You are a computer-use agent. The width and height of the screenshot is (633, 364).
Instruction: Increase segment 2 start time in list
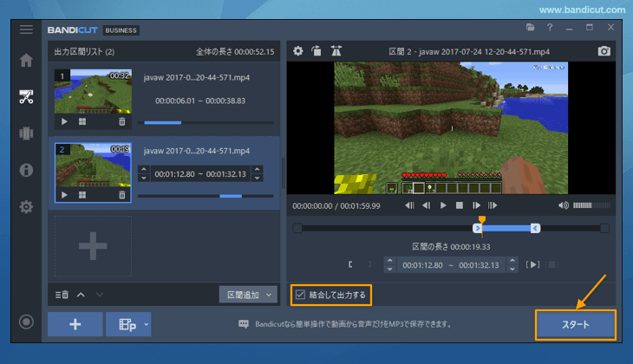click(144, 169)
